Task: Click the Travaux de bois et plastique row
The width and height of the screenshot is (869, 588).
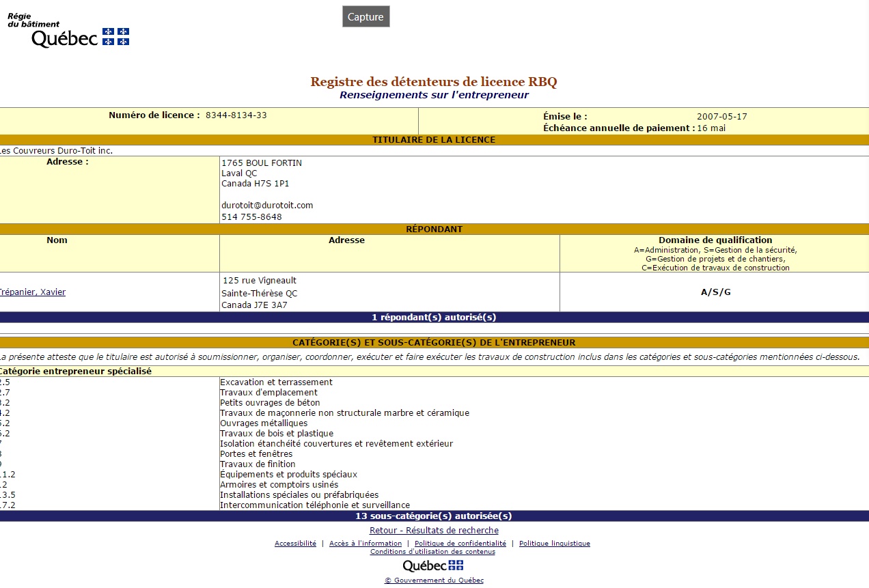Action: click(x=434, y=434)
